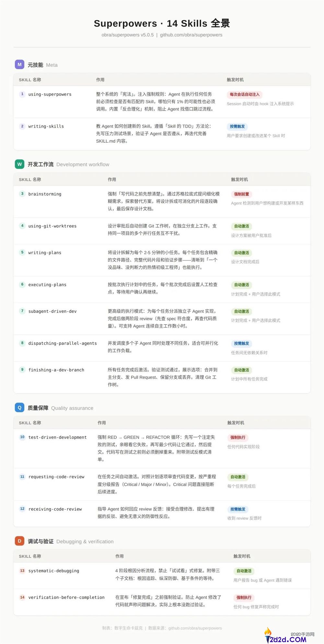Select the systematic-debugging skill name

[x=54, y=571]
